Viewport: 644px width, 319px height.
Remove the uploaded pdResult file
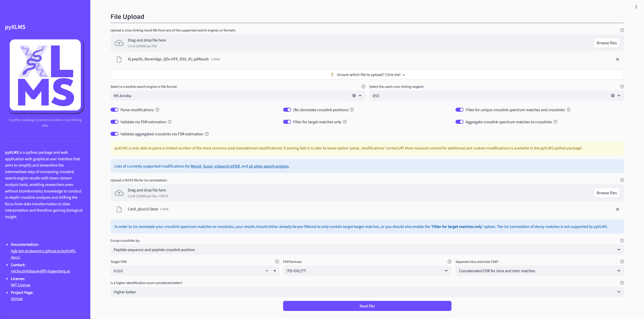[x=617, y=59]
